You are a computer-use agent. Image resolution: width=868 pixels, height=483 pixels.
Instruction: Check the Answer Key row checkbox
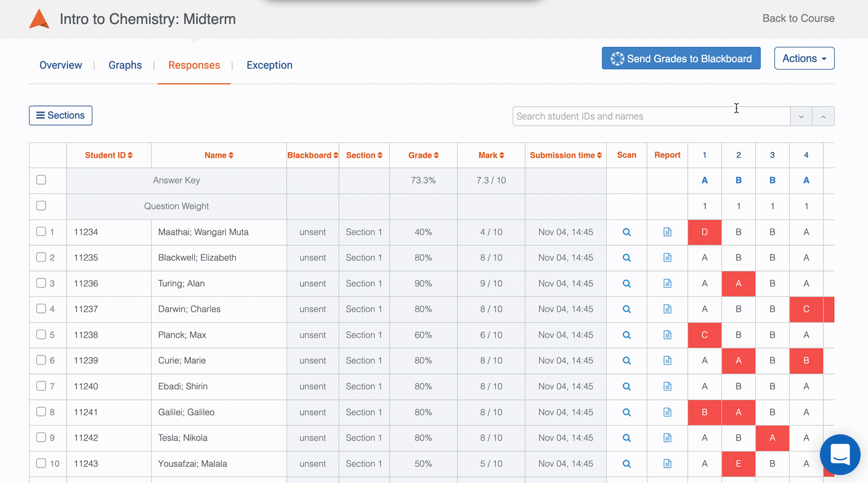tap(41, 180)
